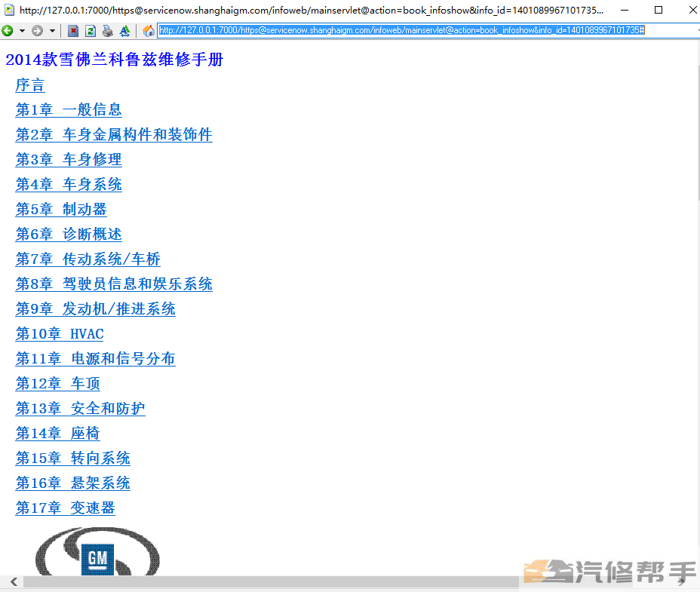Image resolution: width=700 pixels, height=592 pixels.
Task: Click the address bar URL field
Action: tap(428, 30)
